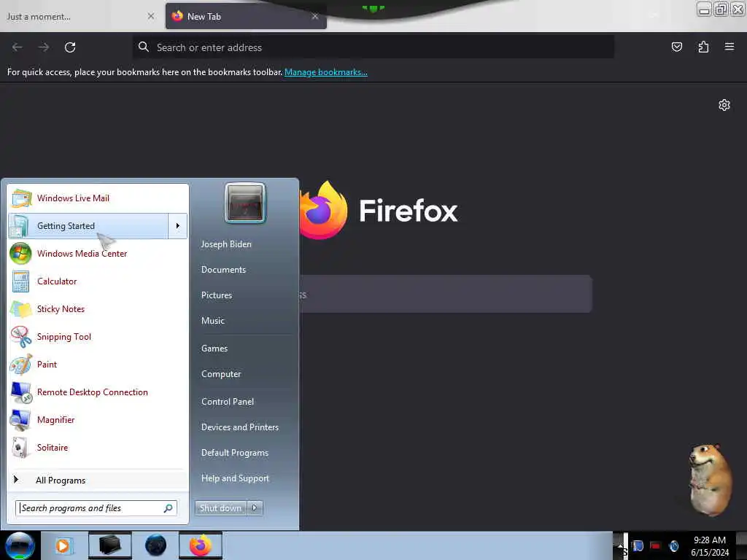This screenshot has width=747, height=560.
Task: Expand the Getting Started submenu arrow
Action: [178, 226]
